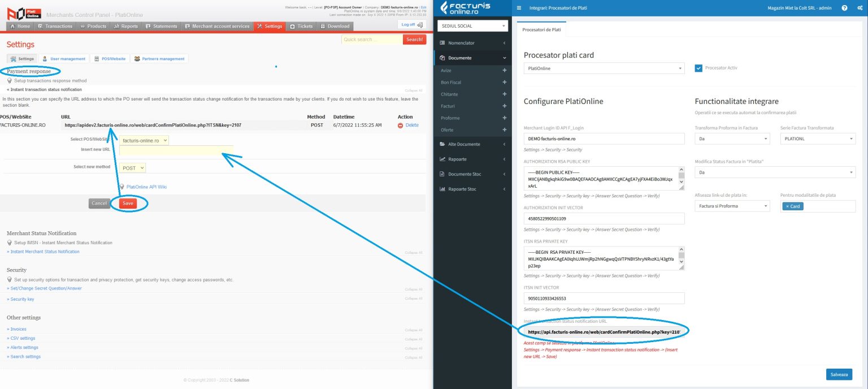The width and height of the screenshot is (868, 389).
Task: Click the ITSN init vector field
Action: click(604, 298)
